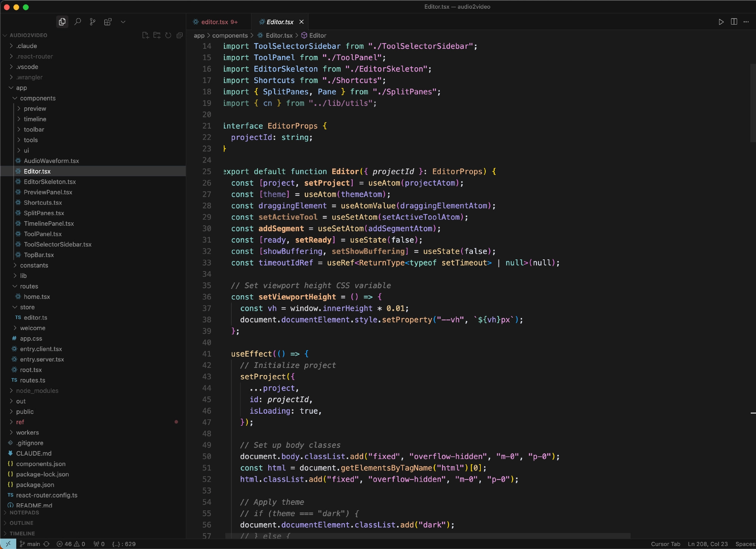
Task: Open TimelinePanel.tsx file
Action: pyautogui.click(x=49, y=223)
